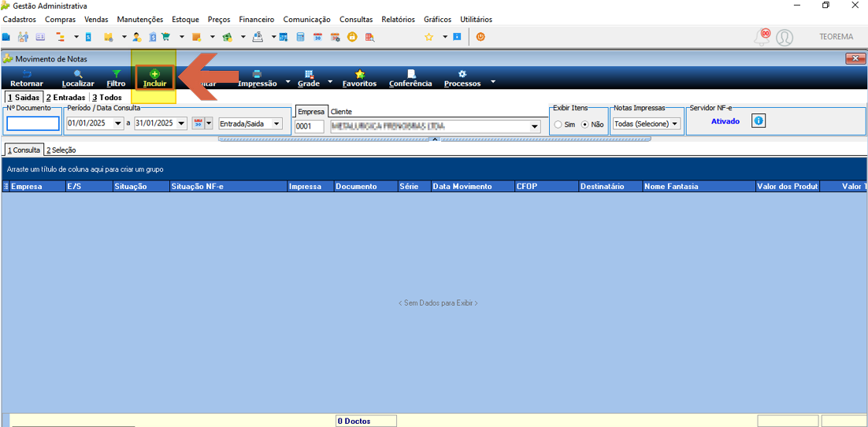Image resolution: width=868 pixels, height=427 pixels.
Task: Click the grid column chooser icon left of Empresa
Action: (6, 187)
